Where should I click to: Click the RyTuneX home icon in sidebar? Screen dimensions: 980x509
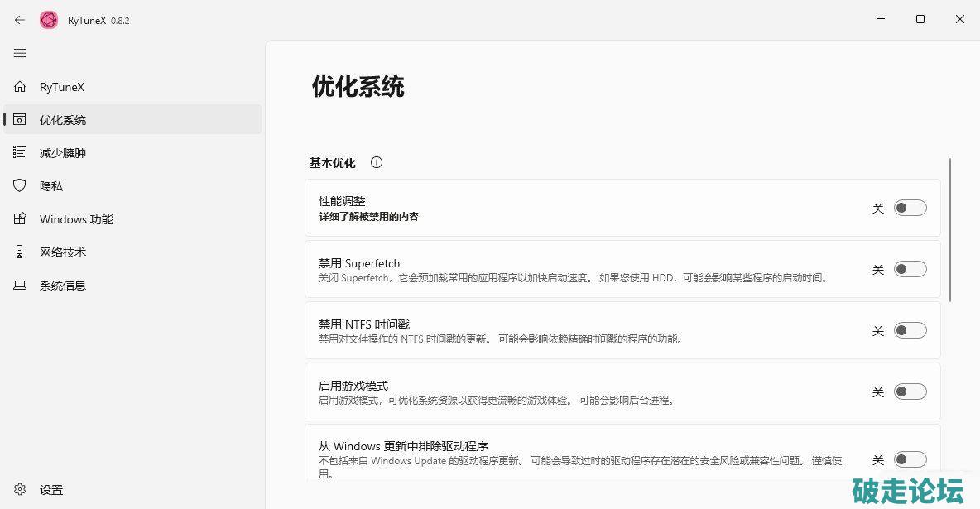20,87
